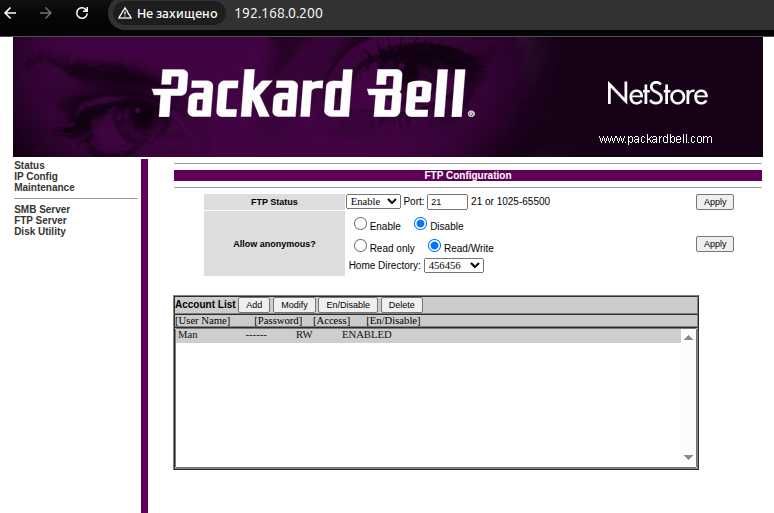Select the anonymous Disable radio button

[x=421, y=224]
